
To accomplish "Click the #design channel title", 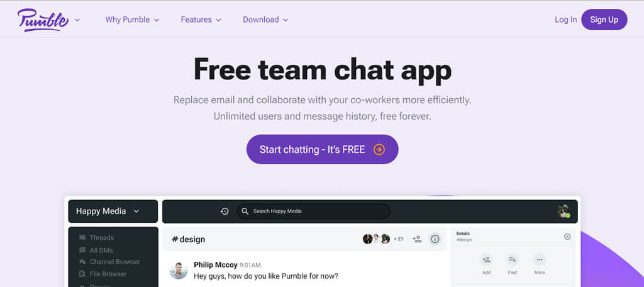I will click(x=188, y=239).
